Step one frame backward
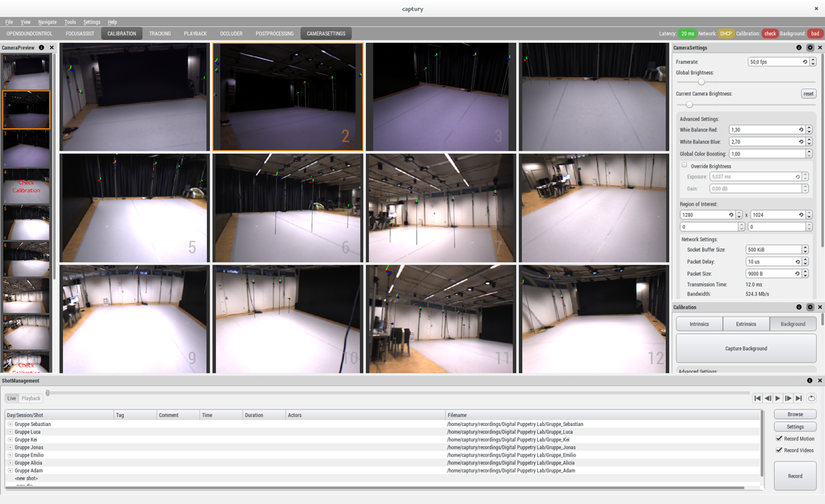 tap(768, 398)
